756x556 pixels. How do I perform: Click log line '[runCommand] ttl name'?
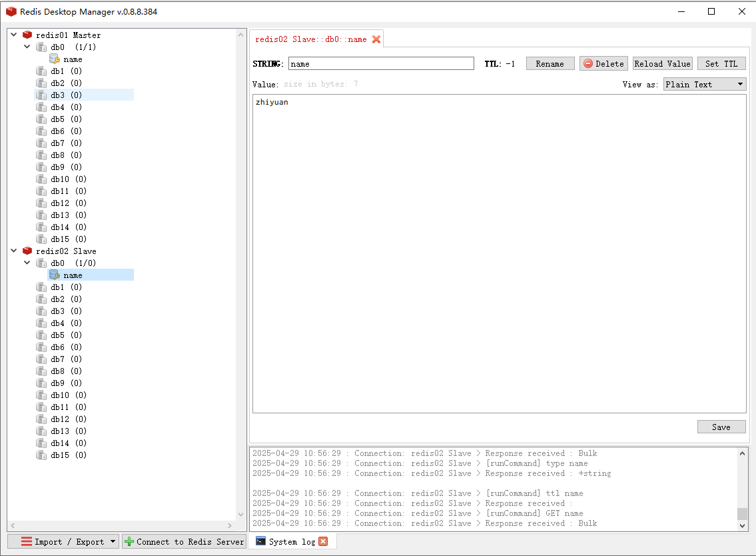coord(418,493)
